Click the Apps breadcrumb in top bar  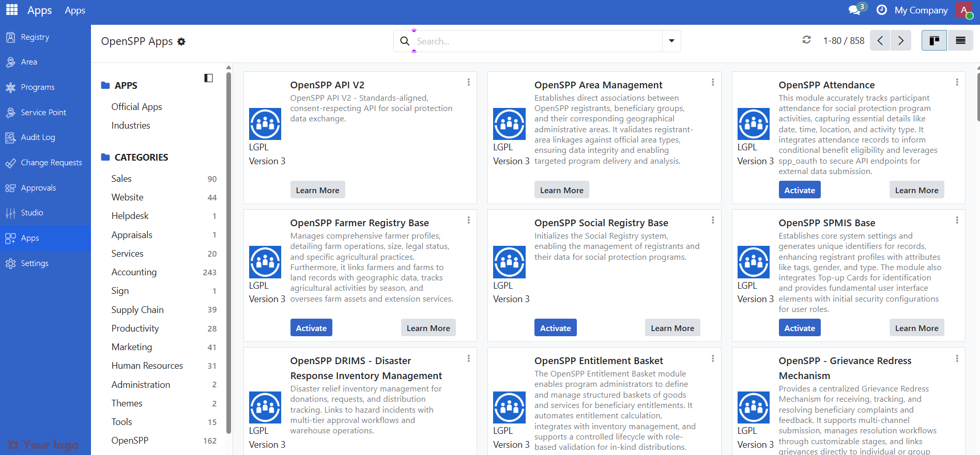75,10
